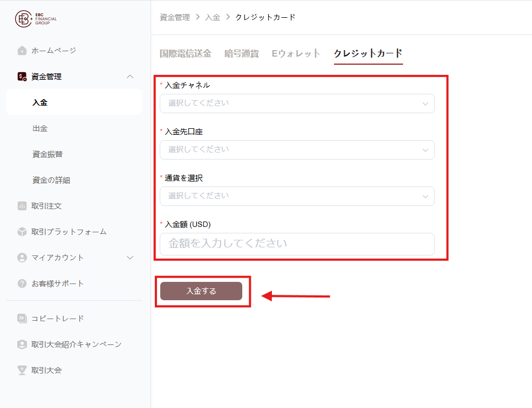Screen dimensions: 532x408
Task: Click the 入金チャネル field label
Action: pos(187,85)
